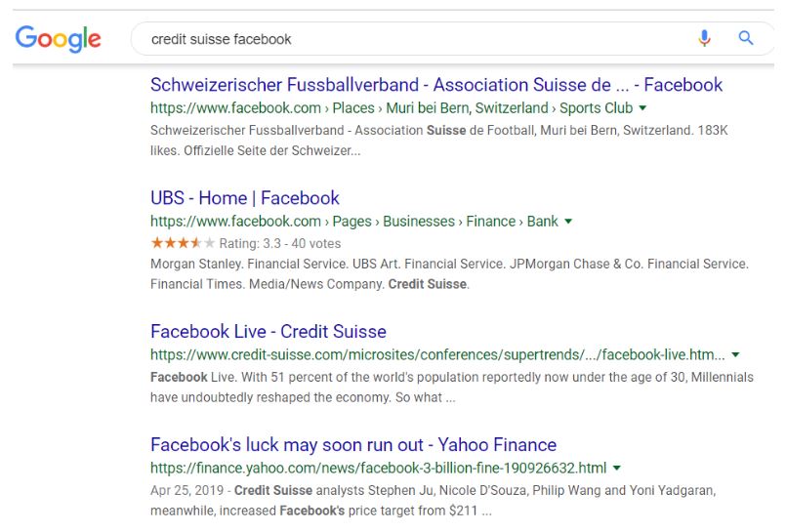Screen dimensions: 786x532
Task: Expand dropdown arrow next to Finance › Bank URL
Action: (568, 221)
